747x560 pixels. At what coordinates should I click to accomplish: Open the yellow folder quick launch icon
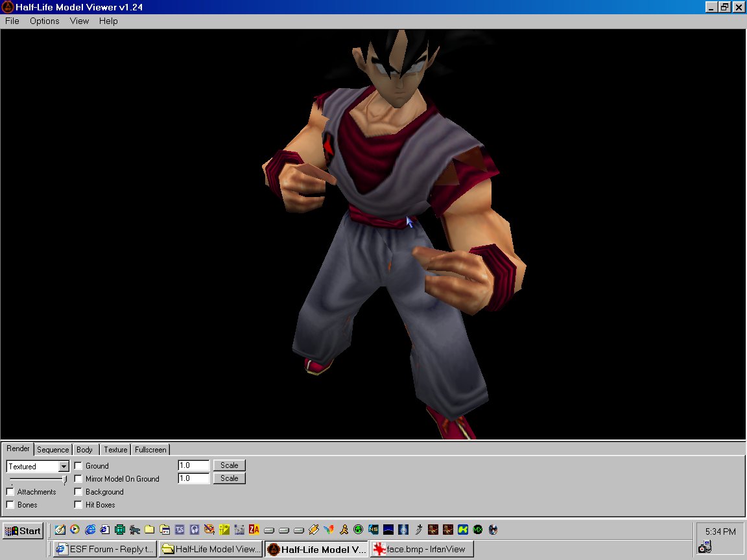(x=150, y=530)
